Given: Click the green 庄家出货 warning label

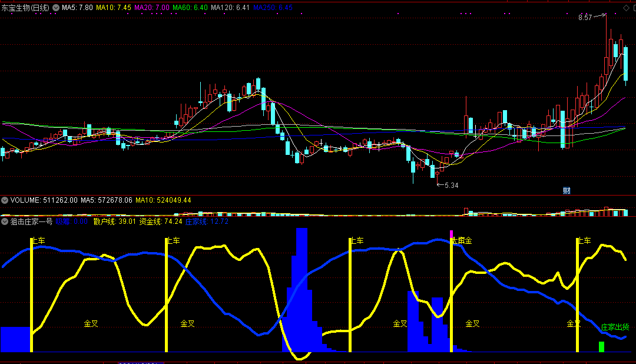Looking at the screenshot, I should tap(615, 327).
